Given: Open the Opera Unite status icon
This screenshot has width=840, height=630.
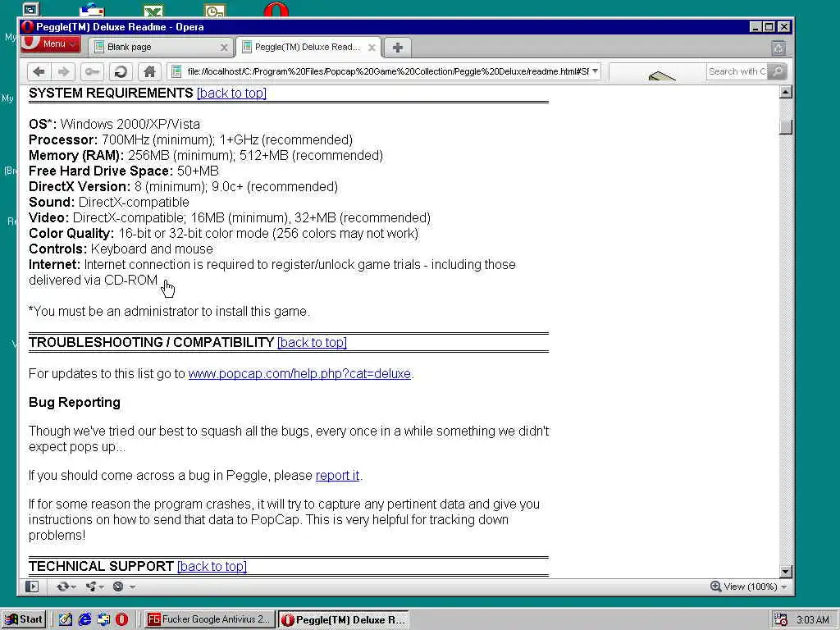Looking at the screenshot, I should coord(91,587).
